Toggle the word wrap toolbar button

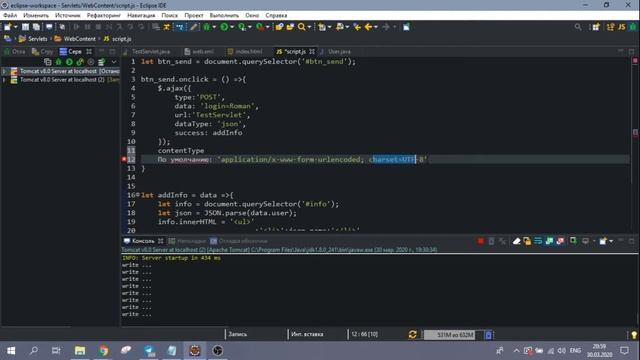[x=180, y=27]
